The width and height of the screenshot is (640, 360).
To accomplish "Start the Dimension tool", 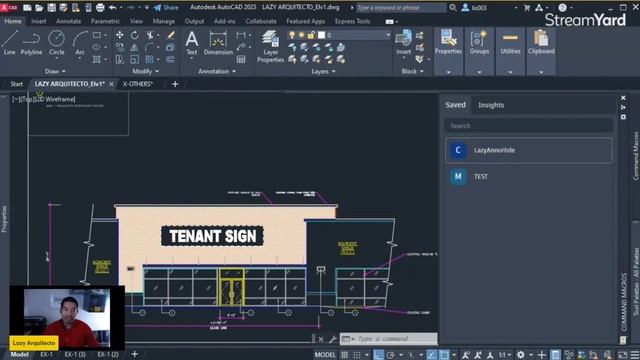I will pos(218,43).
